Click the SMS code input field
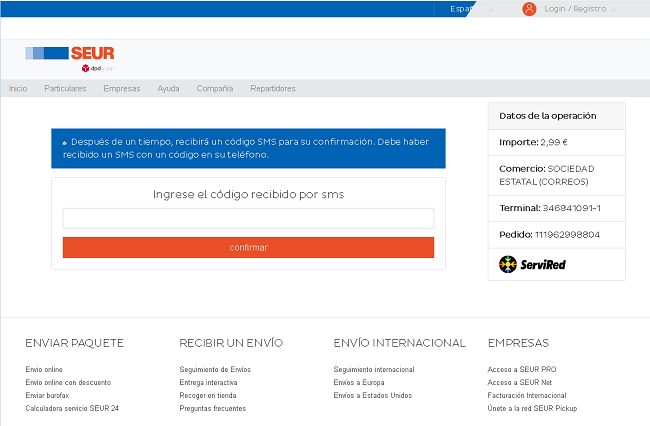The height and width of the screenshot is (426, 650). click(248, 218)
